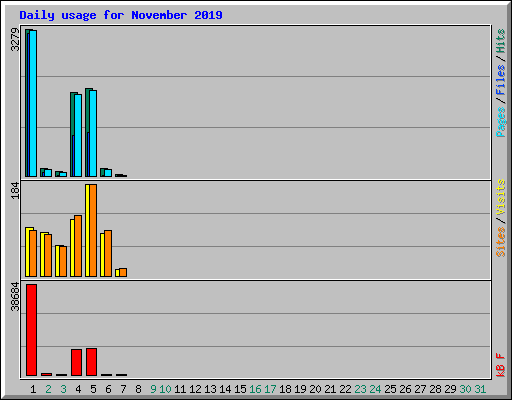Click day number 19 on the axis
This screenshot has width=512, height=400.
pos(300,389)
